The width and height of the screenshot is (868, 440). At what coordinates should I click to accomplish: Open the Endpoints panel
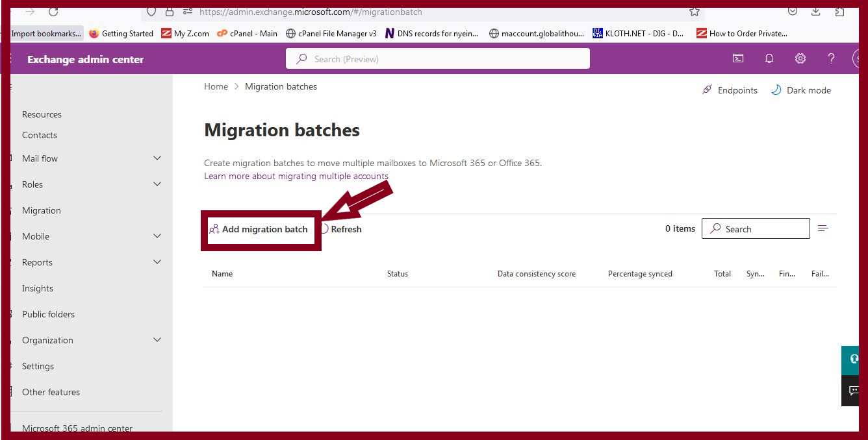[x=730, y=90]
